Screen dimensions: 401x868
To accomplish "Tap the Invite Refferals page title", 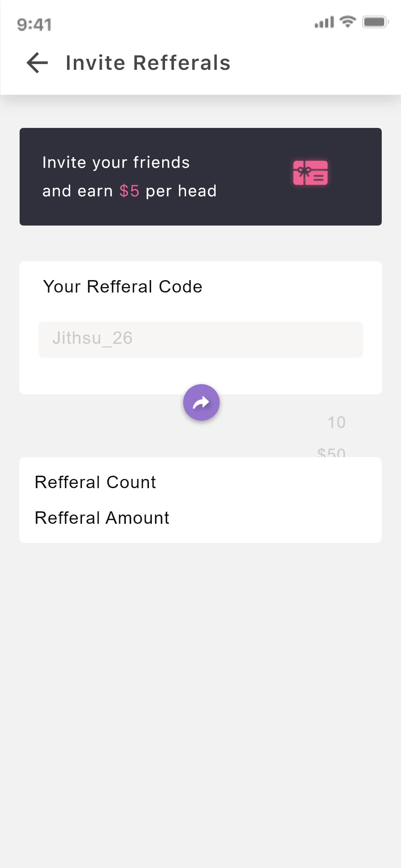I will (148, 63).
